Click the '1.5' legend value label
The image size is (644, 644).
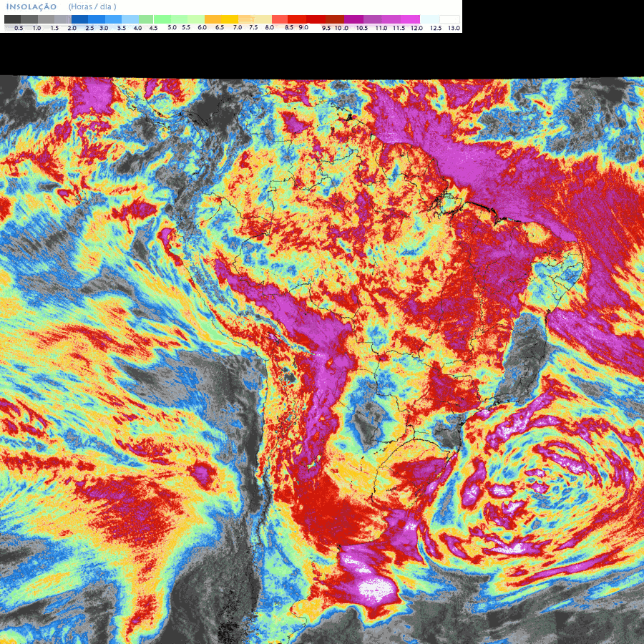54,29
